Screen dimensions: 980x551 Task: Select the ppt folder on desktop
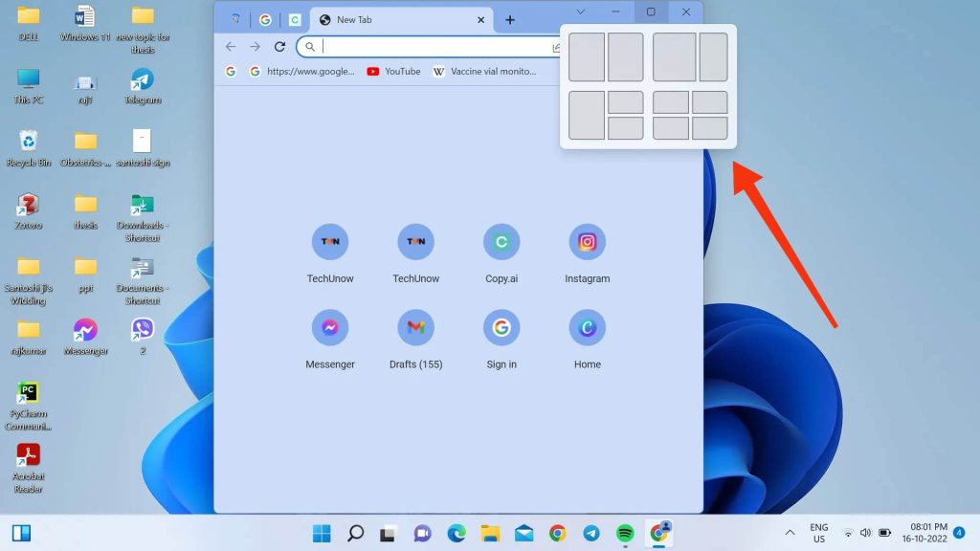click(x=85, y=274)
